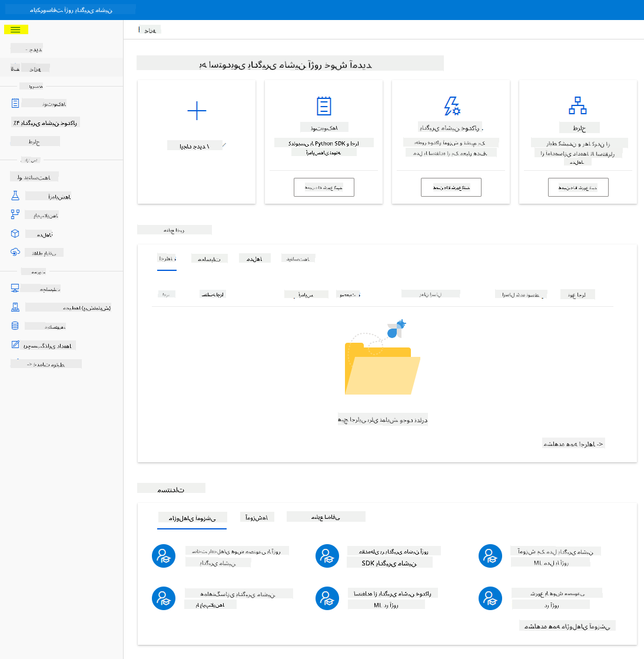
Task: Open Endpoints cloud icon in sidebar
Action: (15, 252)
